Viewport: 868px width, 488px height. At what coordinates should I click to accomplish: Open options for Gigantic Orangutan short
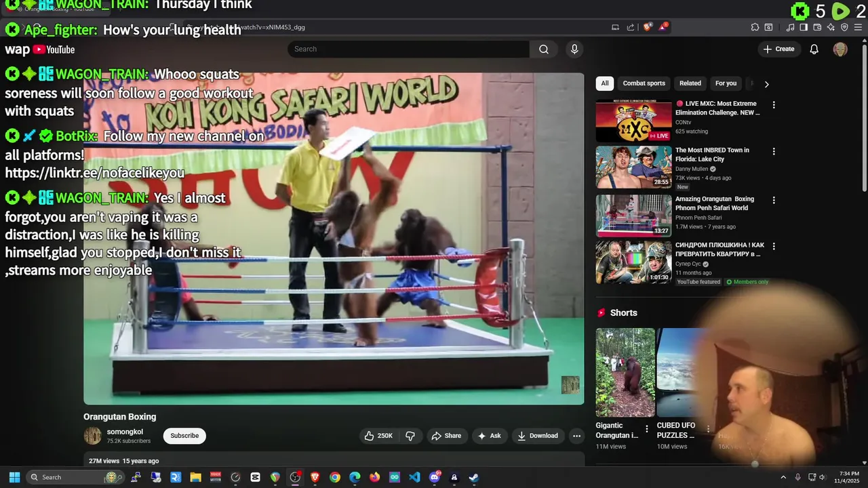[646, 429]
